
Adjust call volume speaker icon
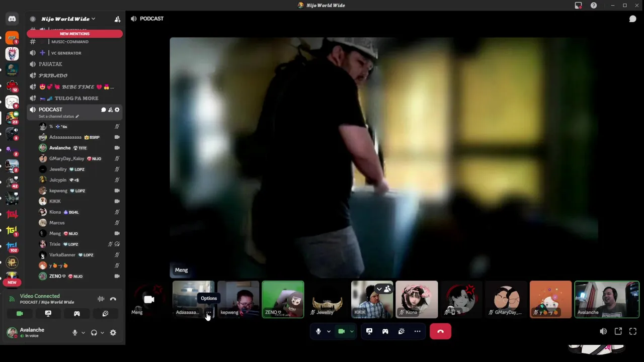coord(603,331)
